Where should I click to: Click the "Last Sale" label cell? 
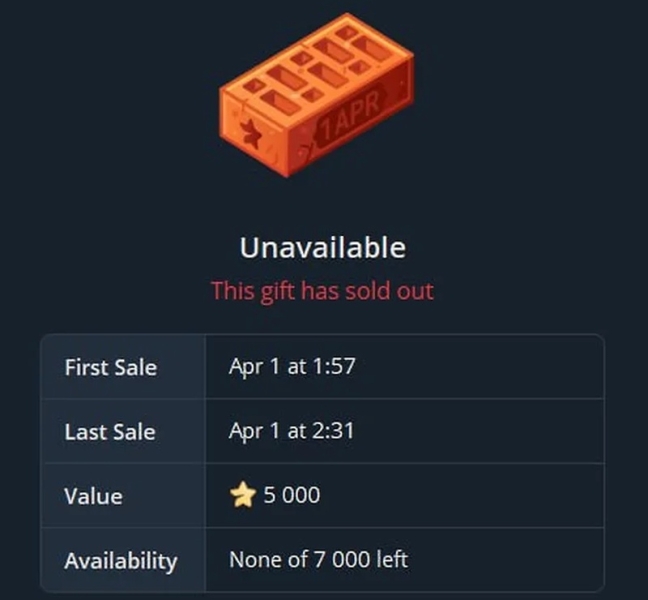(x=110, y=431)
